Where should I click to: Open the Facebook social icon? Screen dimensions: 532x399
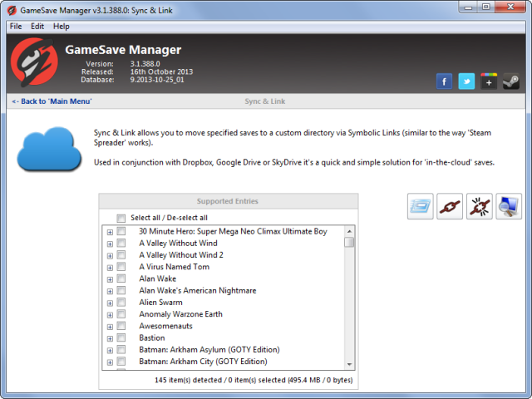click(x=444, y=81)
